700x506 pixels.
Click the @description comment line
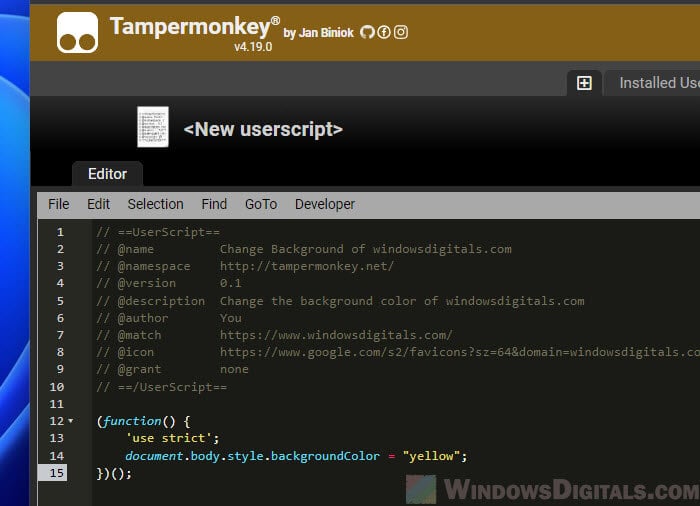[340, 301]
